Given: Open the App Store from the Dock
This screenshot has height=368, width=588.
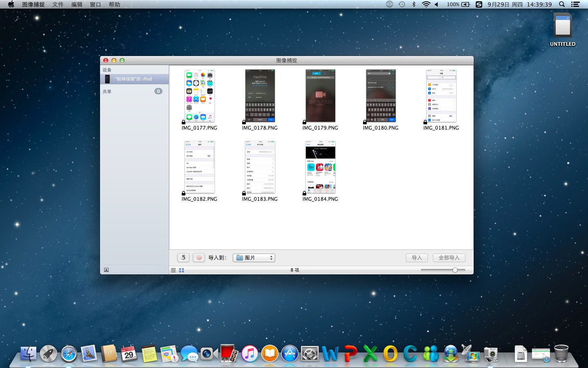Looking at the screenshot, I should click(x=290, y=354).
